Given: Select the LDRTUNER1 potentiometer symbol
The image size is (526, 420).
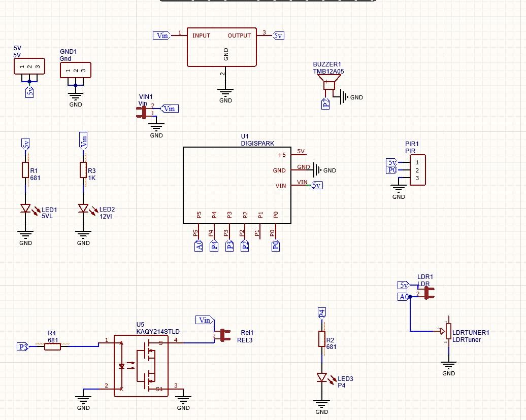Looking at the screenshot, I should coord(448,331).
